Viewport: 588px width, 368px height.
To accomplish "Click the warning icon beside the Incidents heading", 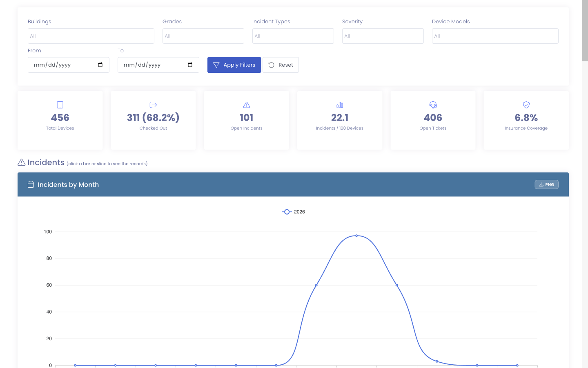I will tap(22, 162).
